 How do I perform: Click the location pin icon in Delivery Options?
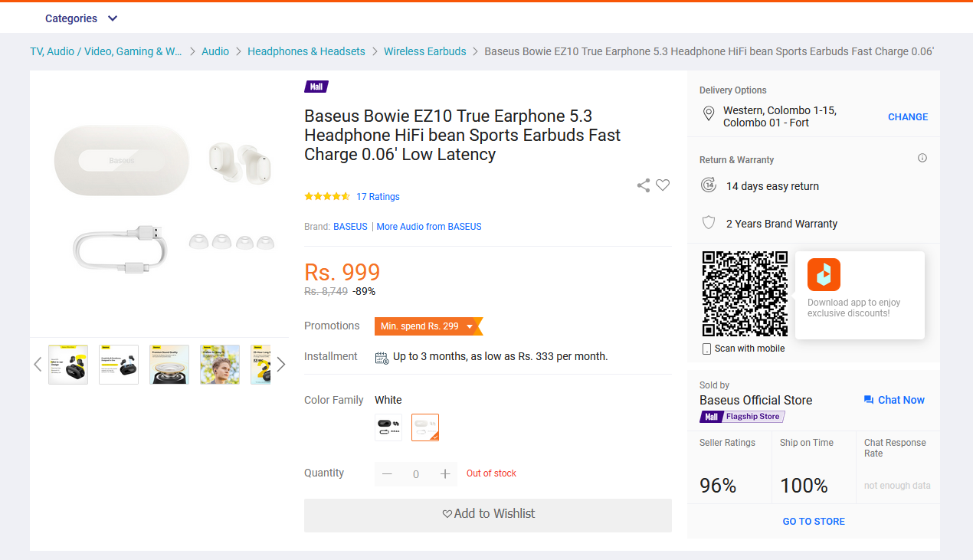709,115
